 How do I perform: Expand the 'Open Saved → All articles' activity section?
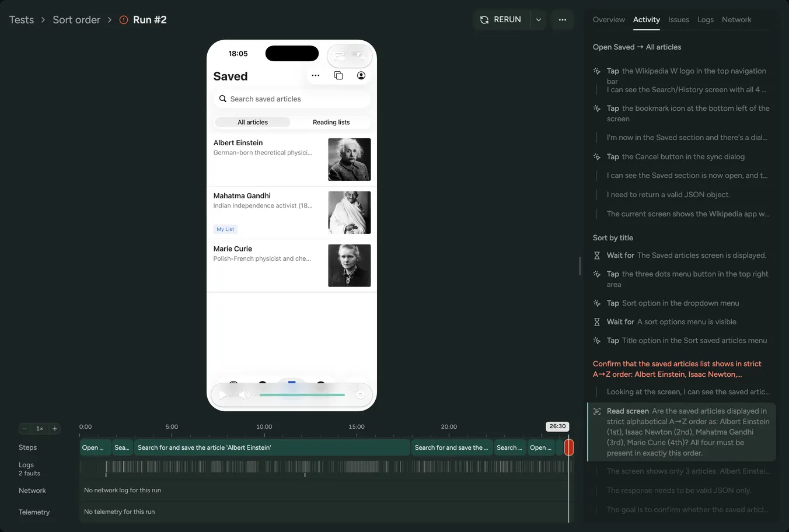[637, 47]
